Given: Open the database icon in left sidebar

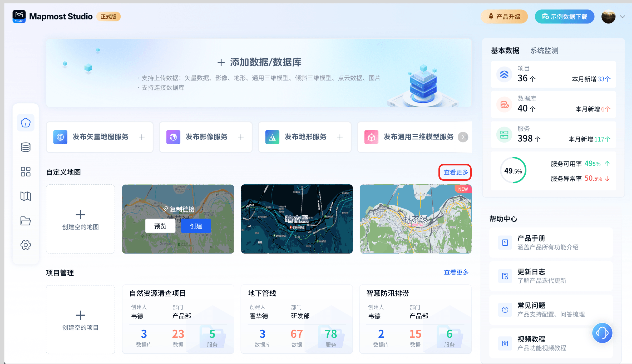Looking at the screenshot, I should (x=26, y=147).
